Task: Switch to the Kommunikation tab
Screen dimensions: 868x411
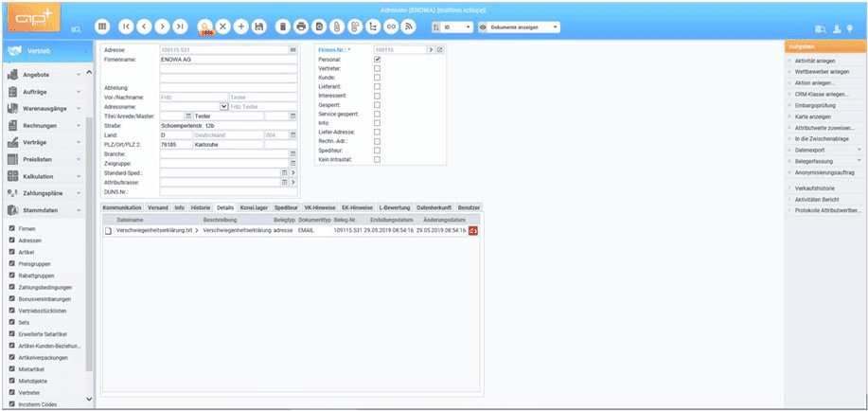Action: pyautogui.click(x=121, y=206)
